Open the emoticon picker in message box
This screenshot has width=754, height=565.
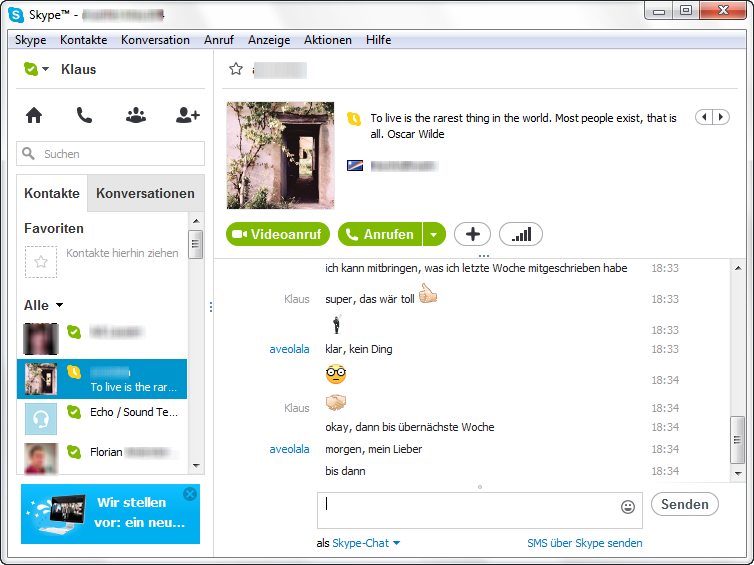coord(628,507)
